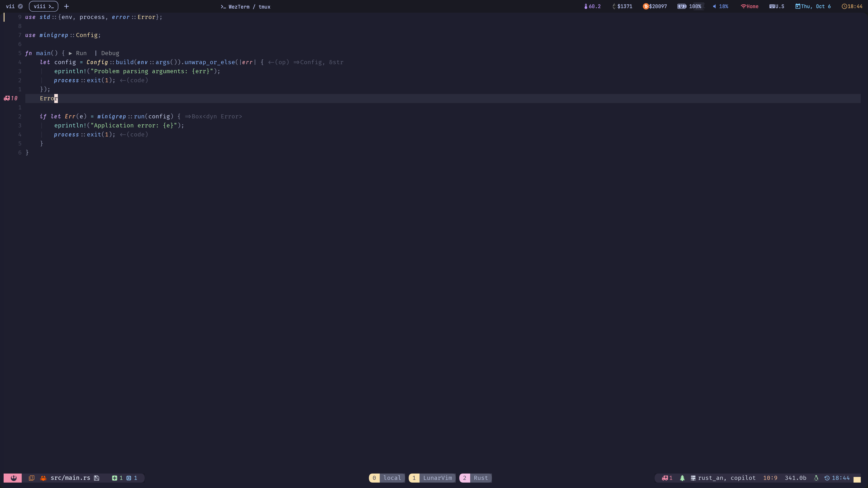Click the ambulance error count in statusline
868x488 pixels.
667,478
